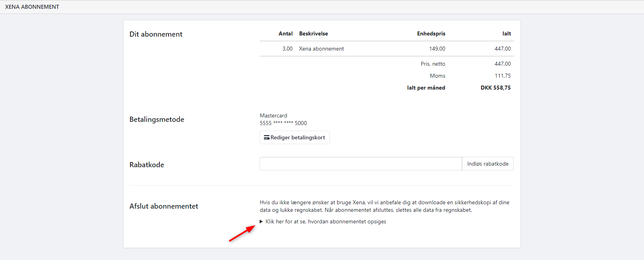Focus the Rabatkode text input field
This screenshot has height=260, width=644.
361,164
